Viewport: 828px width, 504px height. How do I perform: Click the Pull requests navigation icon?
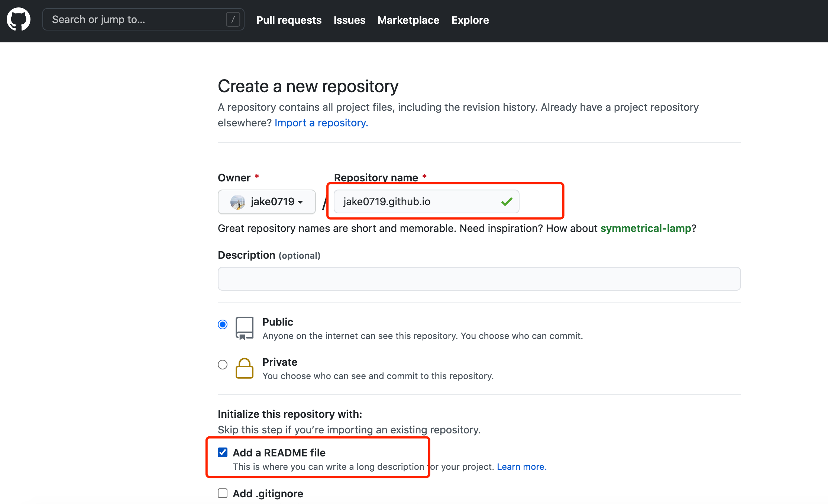coord(289,20)
